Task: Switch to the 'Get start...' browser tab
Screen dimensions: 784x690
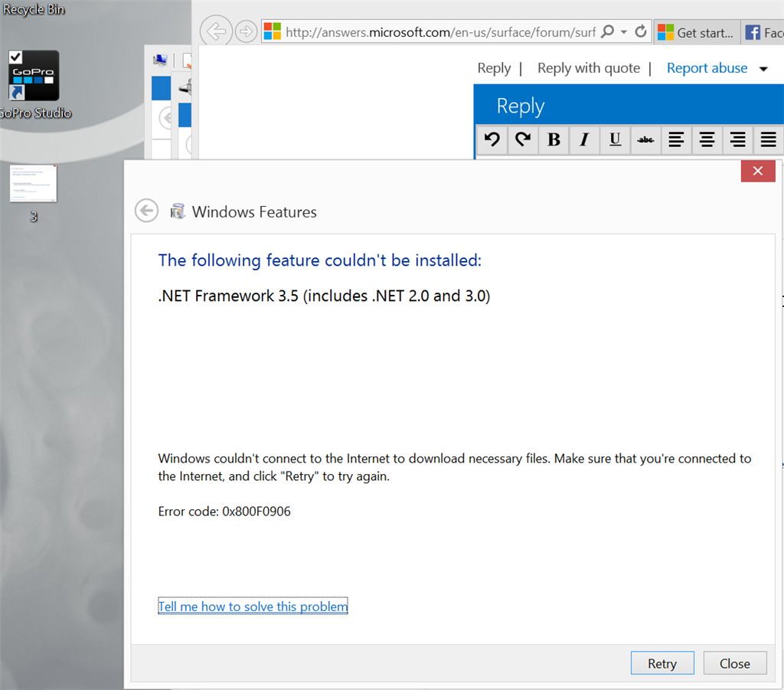Action: (x=697, y=32)
